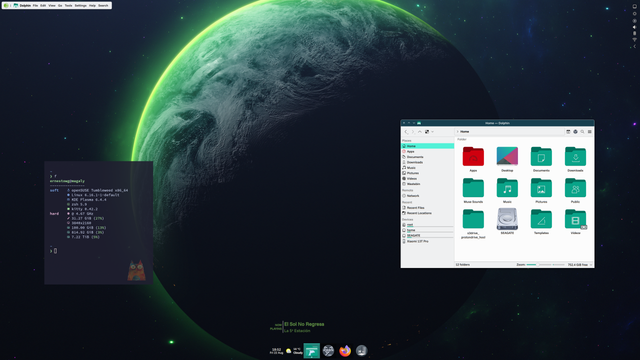Viewport: 640px width, 360px height.
Task: Open Wastebin in the Places panel
Action: [427, 184]
